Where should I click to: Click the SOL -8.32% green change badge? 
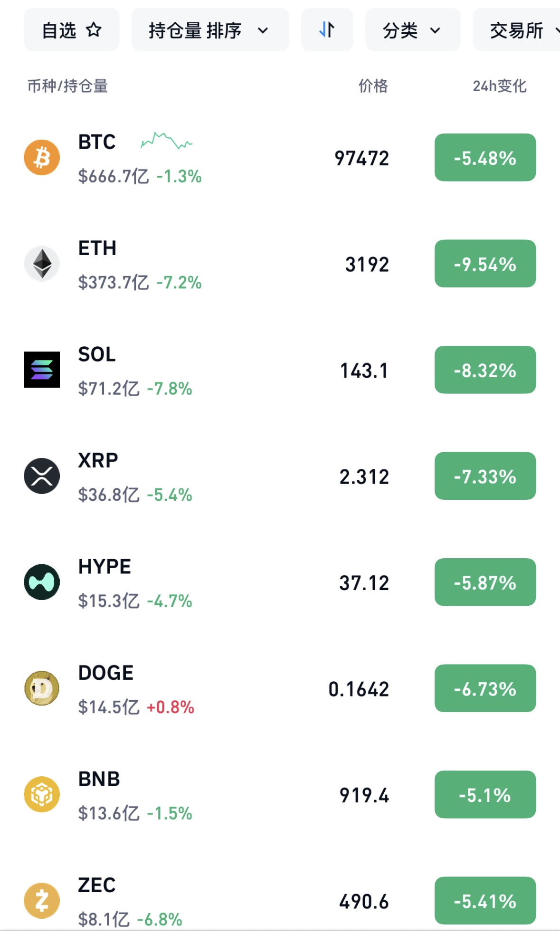click(x=485, y=370)
